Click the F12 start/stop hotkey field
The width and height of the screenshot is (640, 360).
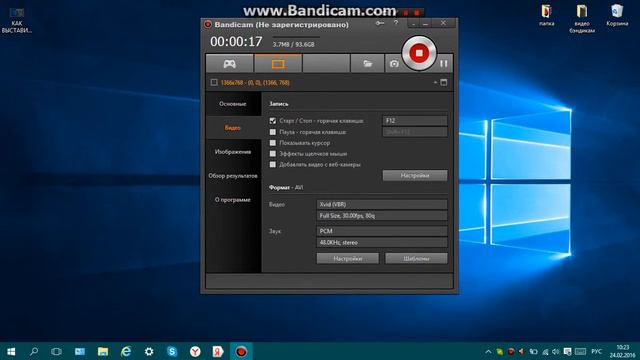tap(415, 121)
